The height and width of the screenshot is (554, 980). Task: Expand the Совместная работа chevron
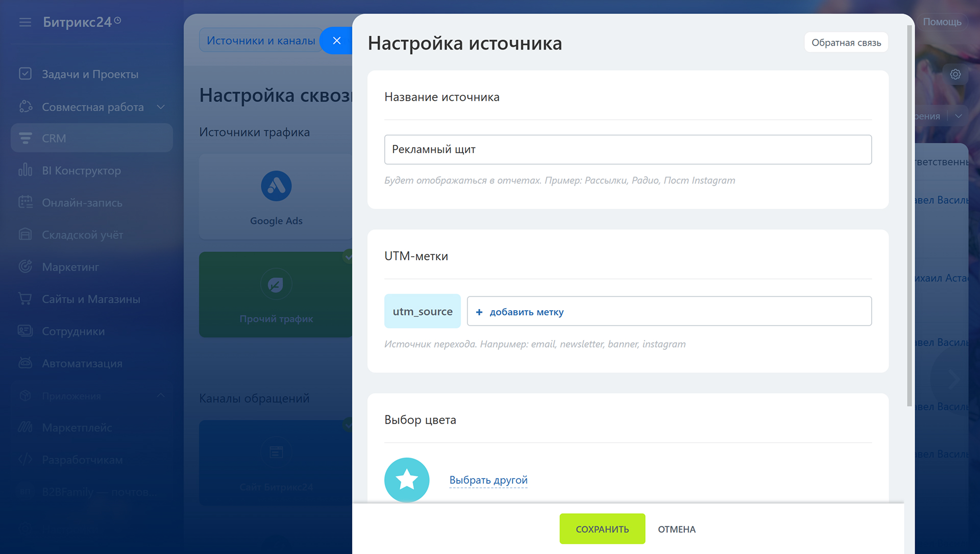(x=161, y=107)
